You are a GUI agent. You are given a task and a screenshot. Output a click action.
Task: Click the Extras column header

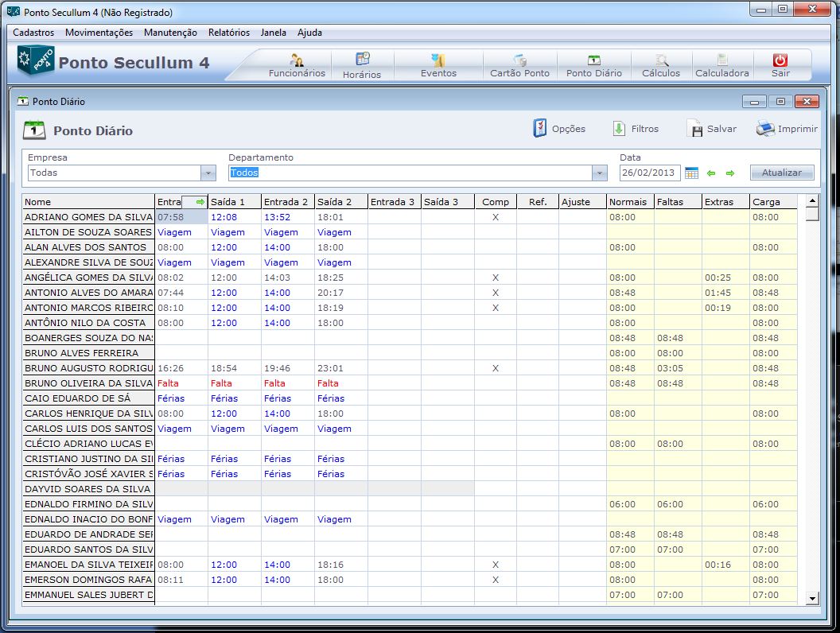[x=725, y=202]
